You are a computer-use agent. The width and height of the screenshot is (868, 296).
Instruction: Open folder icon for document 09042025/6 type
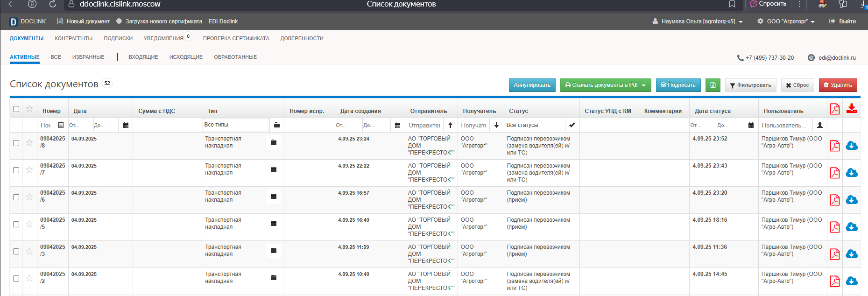tap(274, 197)
